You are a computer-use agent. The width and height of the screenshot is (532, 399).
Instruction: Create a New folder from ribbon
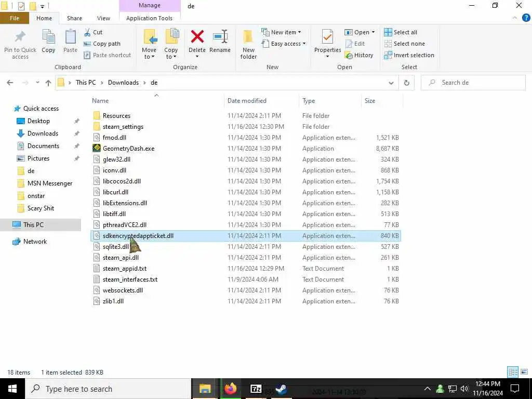pos(248,45)
